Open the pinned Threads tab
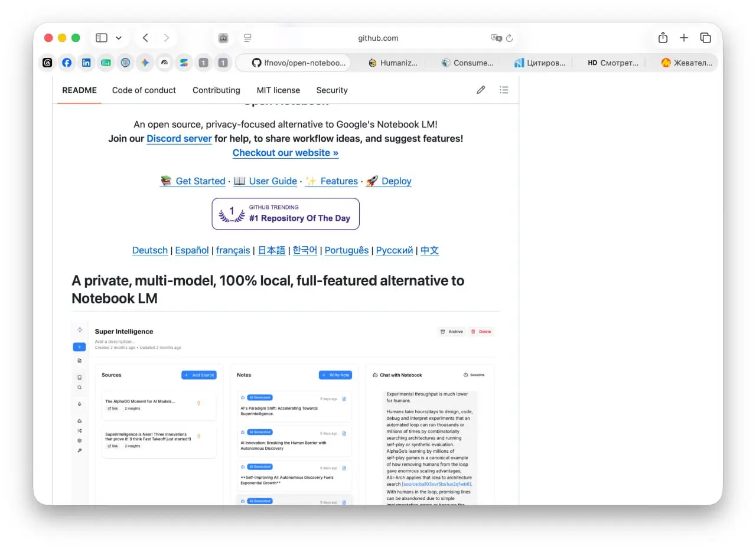 [x=48, y=63]
